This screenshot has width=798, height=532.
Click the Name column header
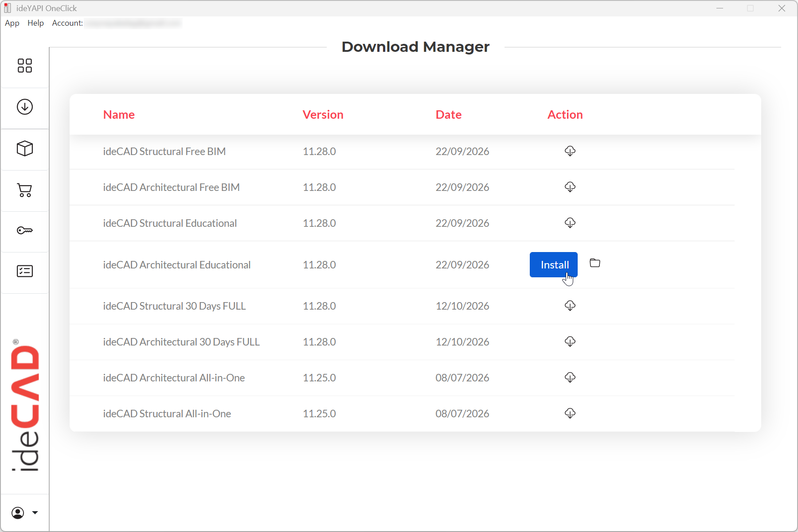pos(119,114)
